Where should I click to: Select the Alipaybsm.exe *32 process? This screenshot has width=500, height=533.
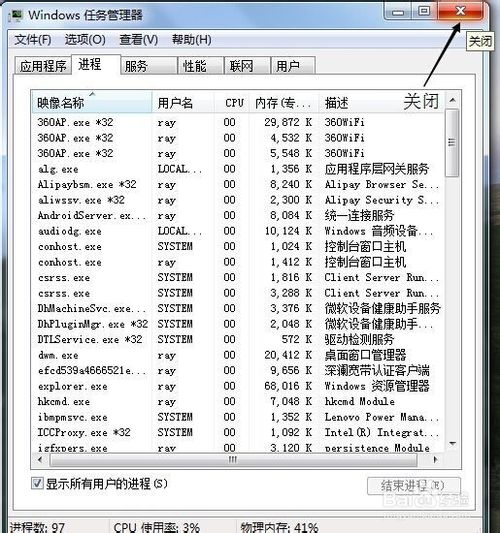(x=238, y=184)
